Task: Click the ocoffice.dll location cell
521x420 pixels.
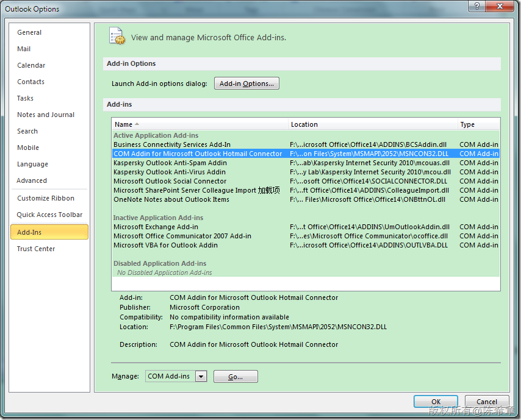Action: click(369, 236)
